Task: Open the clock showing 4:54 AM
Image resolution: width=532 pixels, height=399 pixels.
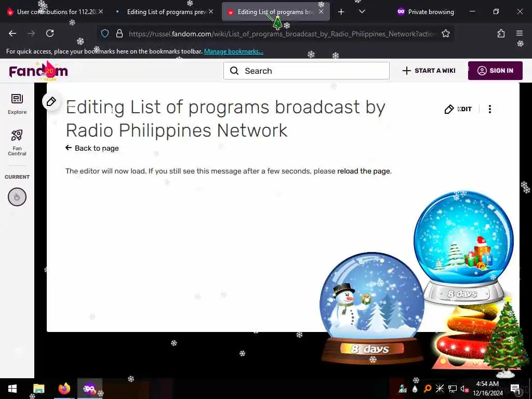Action: 487,389
